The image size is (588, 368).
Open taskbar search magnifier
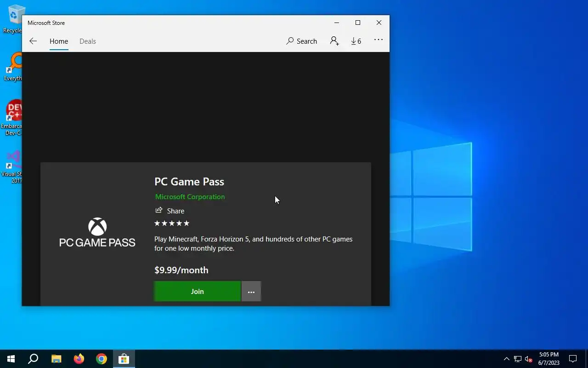tap(33, 359)
